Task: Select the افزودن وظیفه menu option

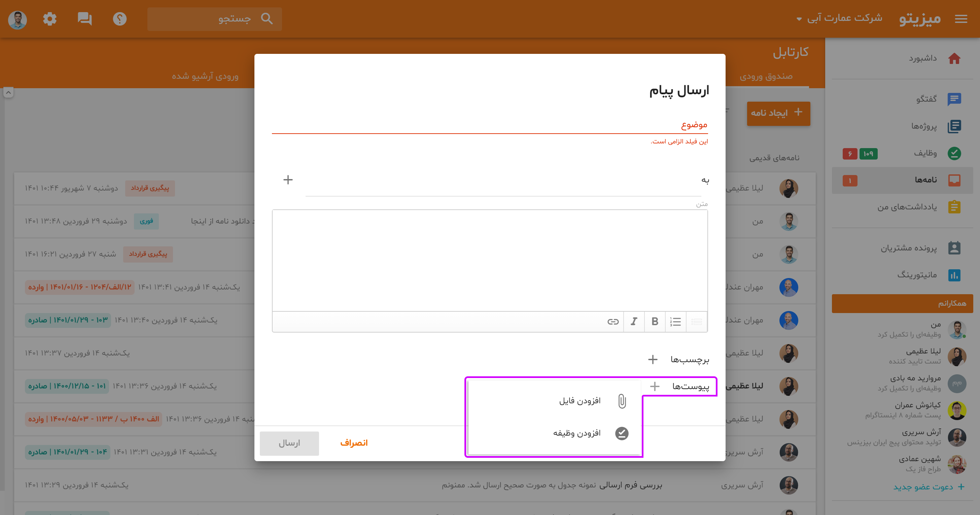Action: coord(577,433)
